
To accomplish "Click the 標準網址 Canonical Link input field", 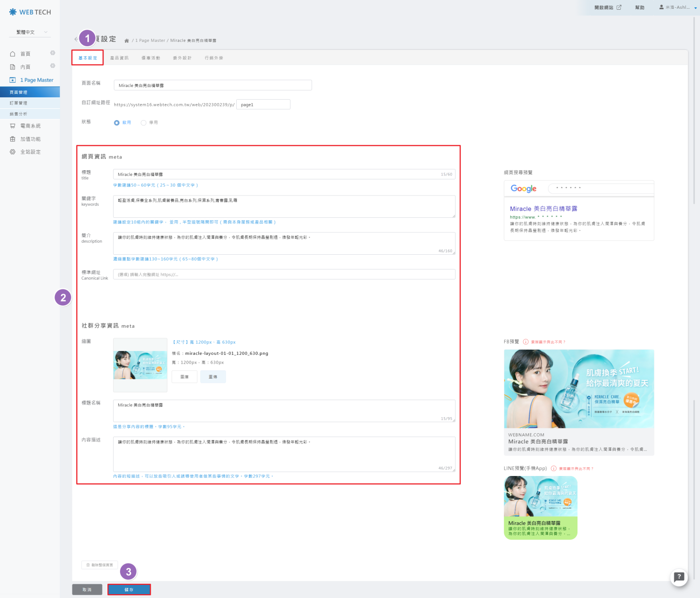I will 284,275.
